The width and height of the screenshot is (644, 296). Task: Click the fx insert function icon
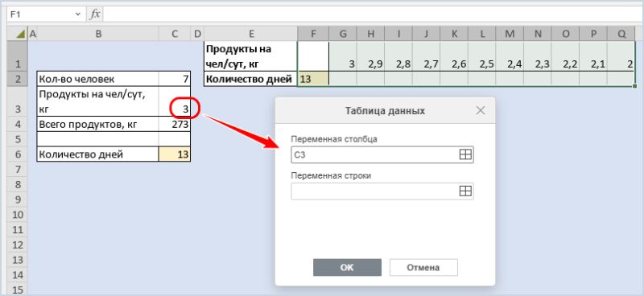pyautogui.click(x=95, y=14)
